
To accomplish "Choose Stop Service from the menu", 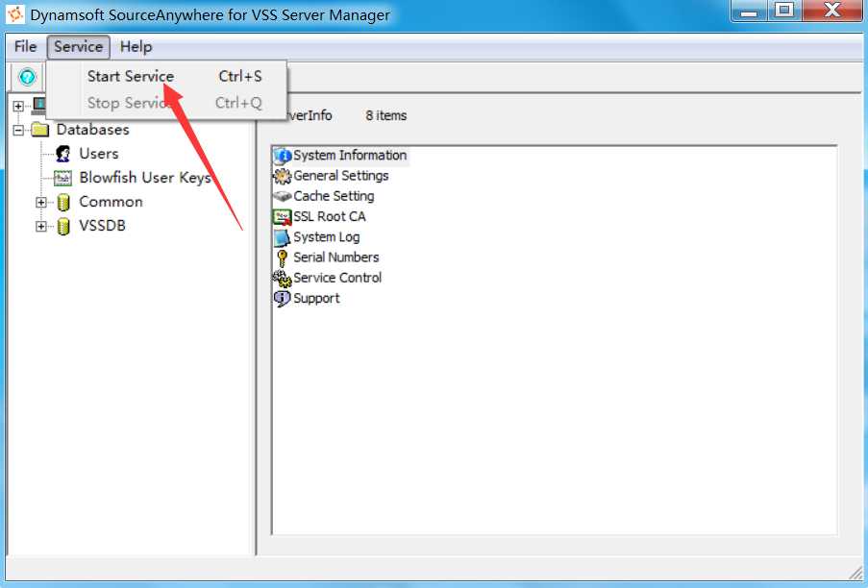I will pos(166,103).
